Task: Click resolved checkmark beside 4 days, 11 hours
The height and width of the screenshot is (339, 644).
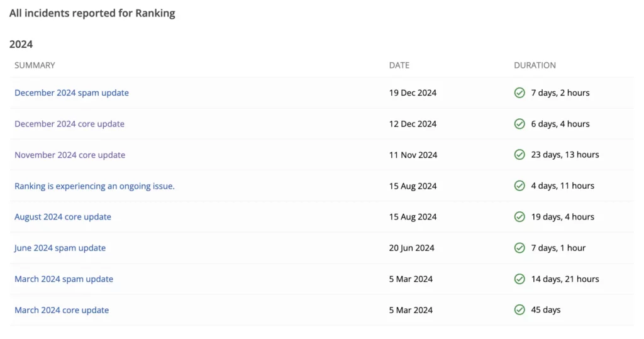Action: point(519,186)
